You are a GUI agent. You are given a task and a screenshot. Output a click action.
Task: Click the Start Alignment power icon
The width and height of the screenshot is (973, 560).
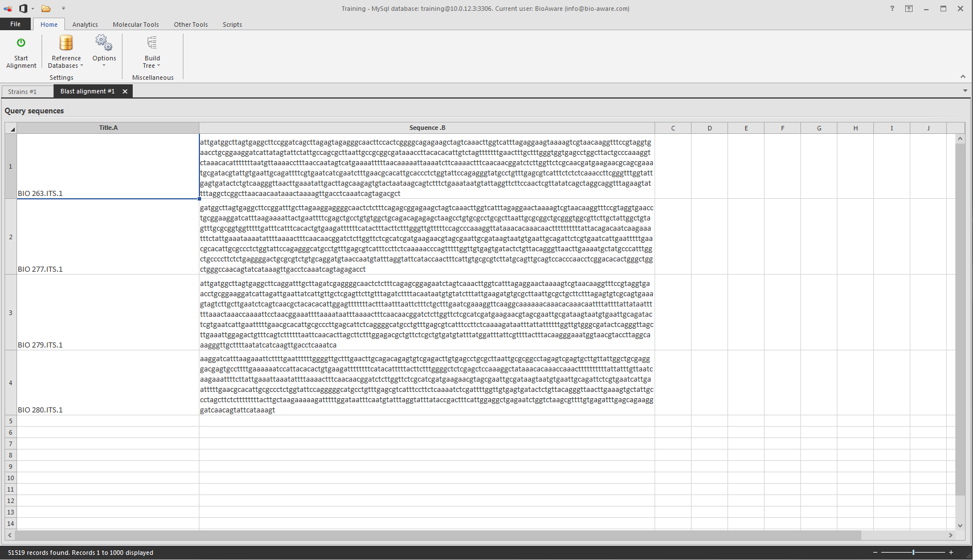(21, 42)
